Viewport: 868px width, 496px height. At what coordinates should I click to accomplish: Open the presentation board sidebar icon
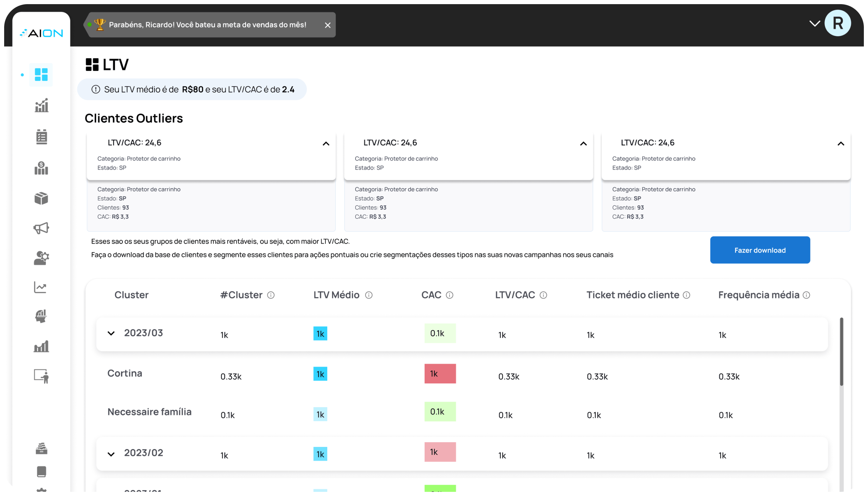pyautogui.click(x=41, y=376)
